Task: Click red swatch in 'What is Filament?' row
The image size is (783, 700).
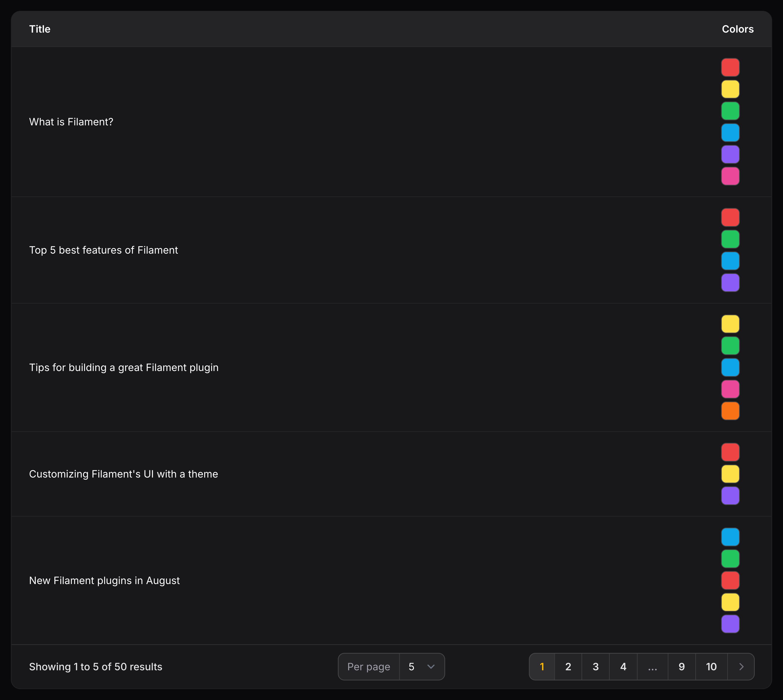Action: 730,68
